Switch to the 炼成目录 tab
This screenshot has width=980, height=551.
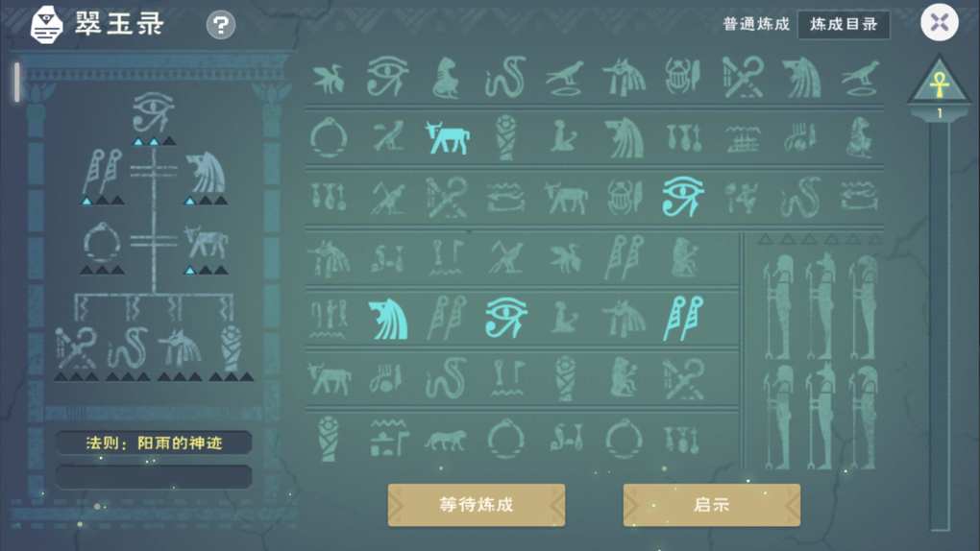pyautogui.click(x=844, y=24)
